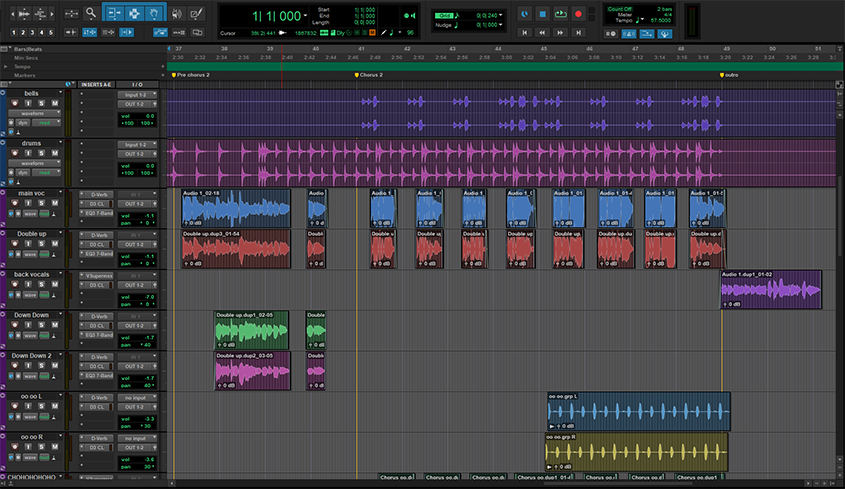Image resolution: width=845 pixels, height=489 pixels.
Task: Open D-Verb insert on main voc
Action: pos(99,193)
